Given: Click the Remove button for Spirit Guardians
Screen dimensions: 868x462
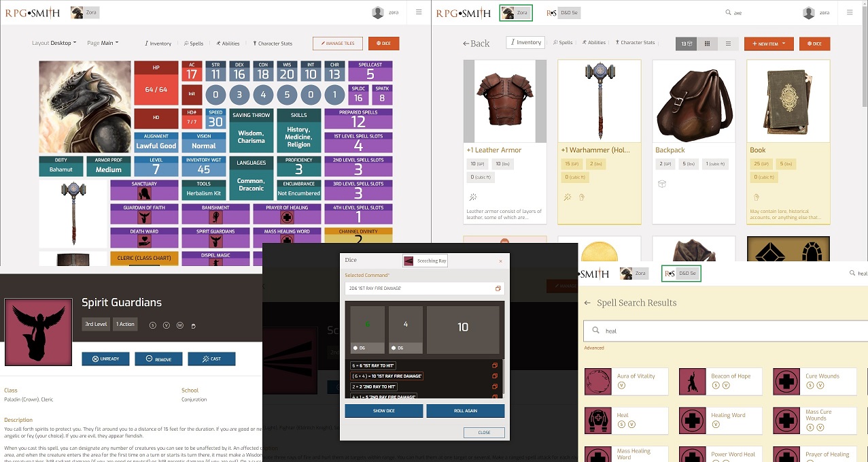Looking at the screenshot, I should point(158,359).
